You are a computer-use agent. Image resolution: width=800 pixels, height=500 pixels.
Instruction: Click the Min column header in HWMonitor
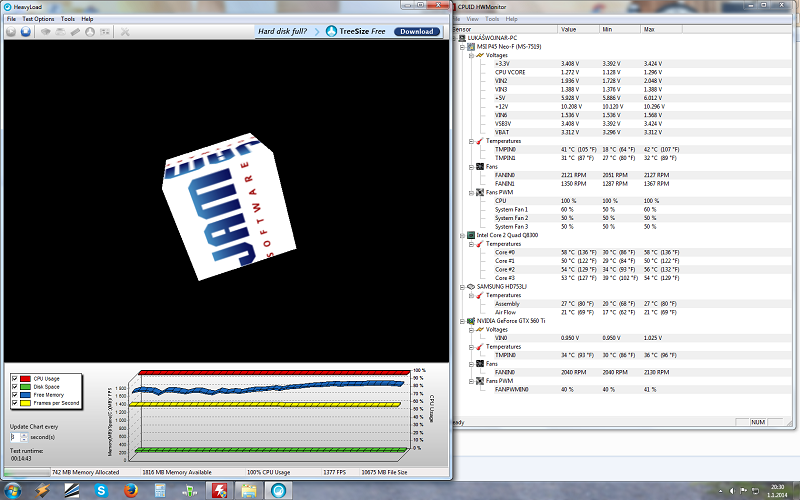(620, 30)
